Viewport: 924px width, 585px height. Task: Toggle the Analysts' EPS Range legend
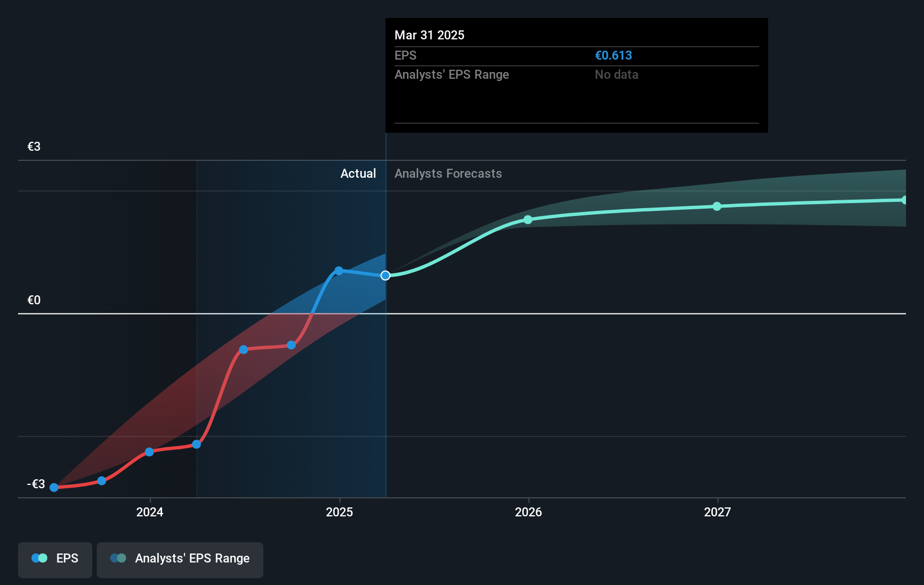pos(180,560)
